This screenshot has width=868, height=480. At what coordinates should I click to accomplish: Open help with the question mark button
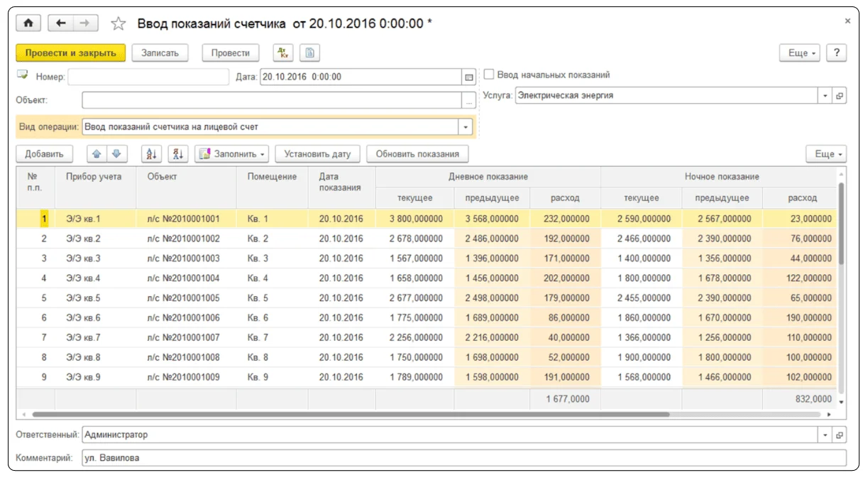[x=837, y=53]
